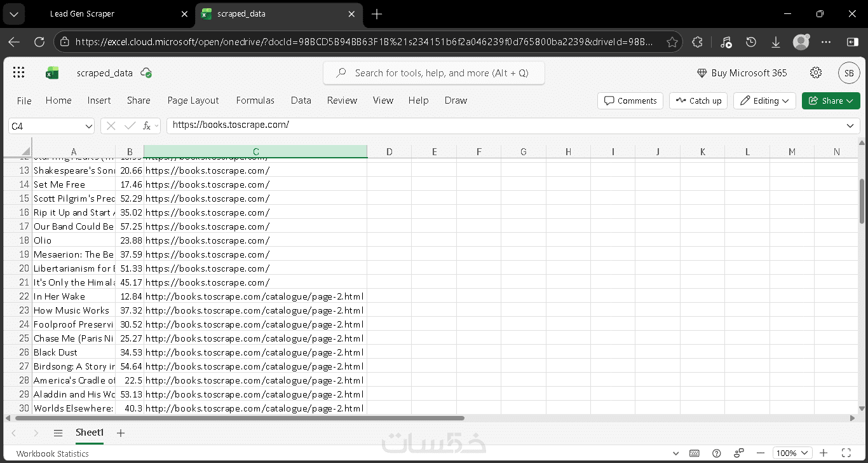This screenshot has width=868, height=463.
Task: Bookmark this page with the star
Action: 672,42
